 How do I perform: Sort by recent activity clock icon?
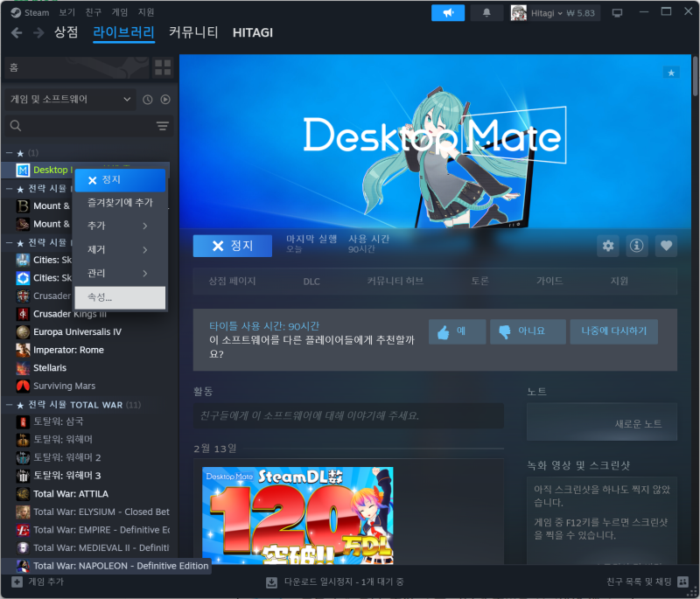147,100
